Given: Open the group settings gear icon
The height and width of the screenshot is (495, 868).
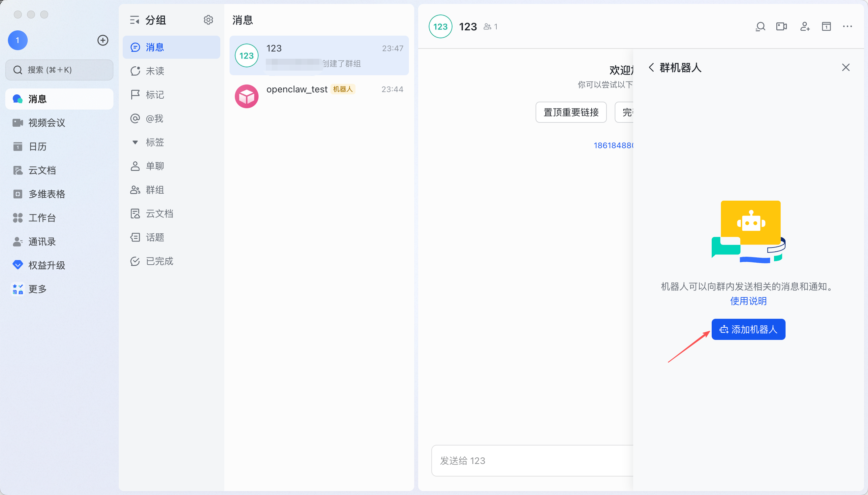Looking at the screenshot, I should 208,20.
